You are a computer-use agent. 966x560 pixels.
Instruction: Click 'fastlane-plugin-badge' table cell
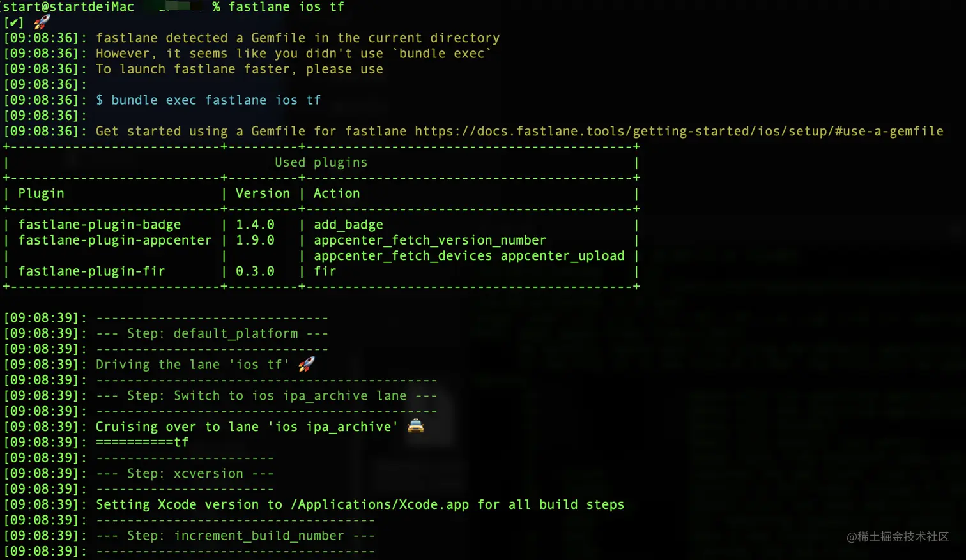tap(100, 225)
